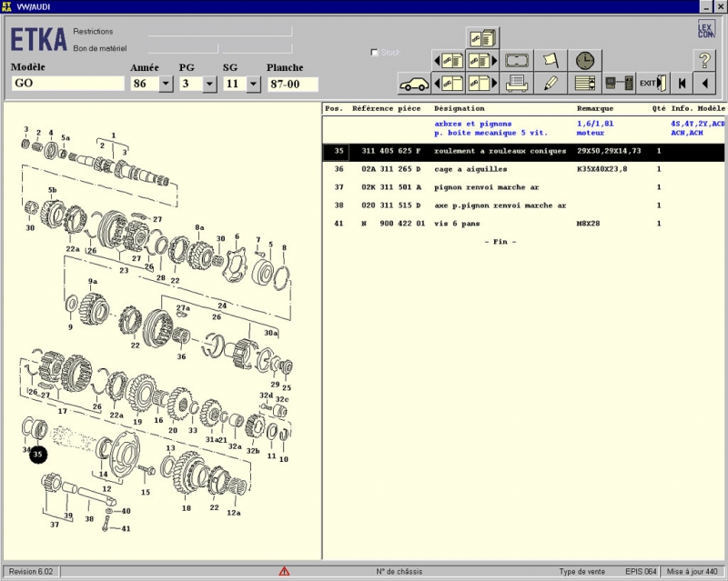This screenshot has width=728, height=581.
Task: Click the EXIT door button
Action: 652,84
